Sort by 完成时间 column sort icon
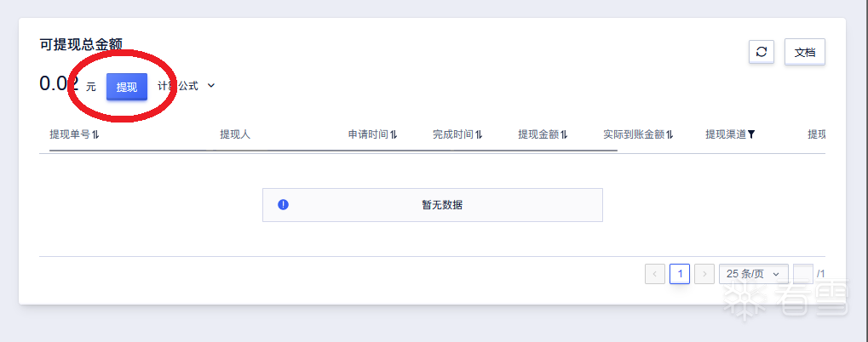This screenshot has width=868, height=342. click(479, 134)
